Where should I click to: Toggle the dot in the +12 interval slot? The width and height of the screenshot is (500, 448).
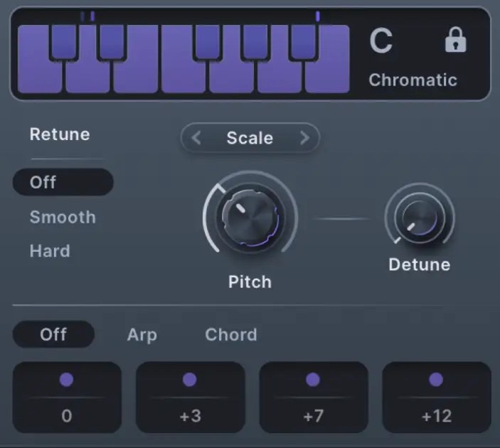436,380
